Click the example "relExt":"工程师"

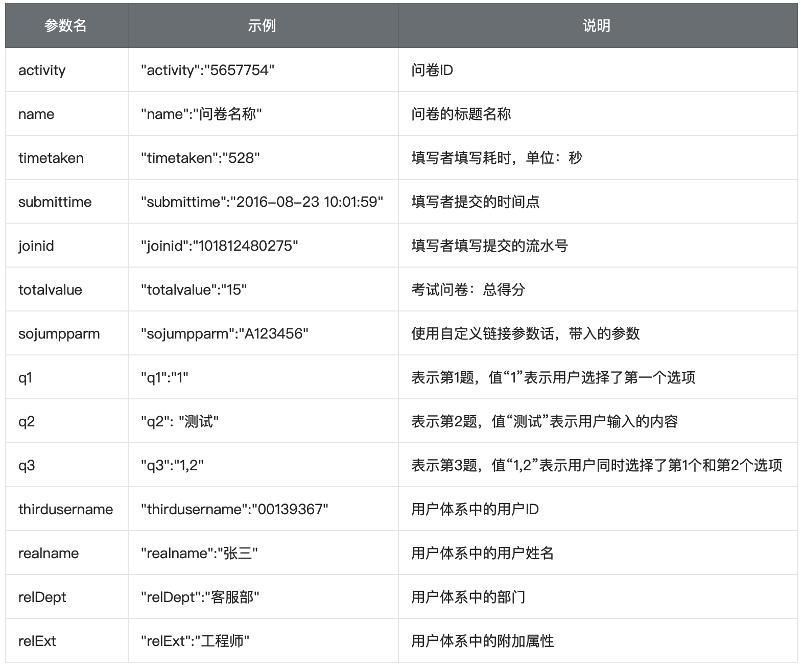pyautogui.click(x=195, y=641)
